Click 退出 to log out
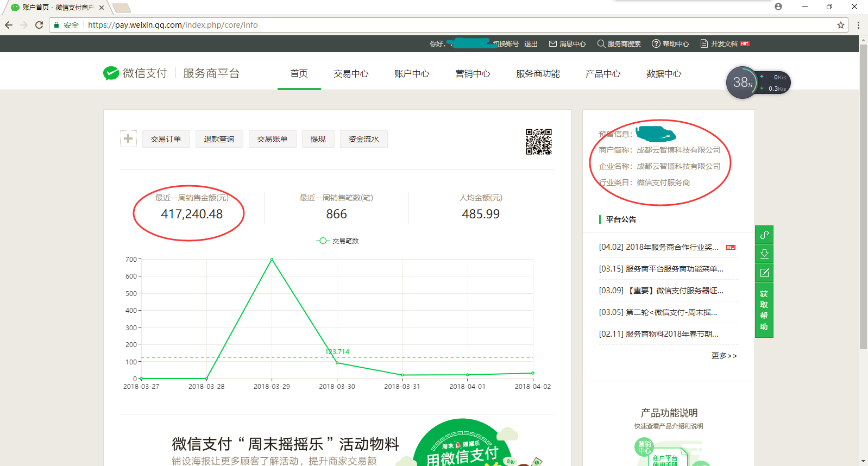The height and width of the screenshot is (466, 868). click(531, 44)
